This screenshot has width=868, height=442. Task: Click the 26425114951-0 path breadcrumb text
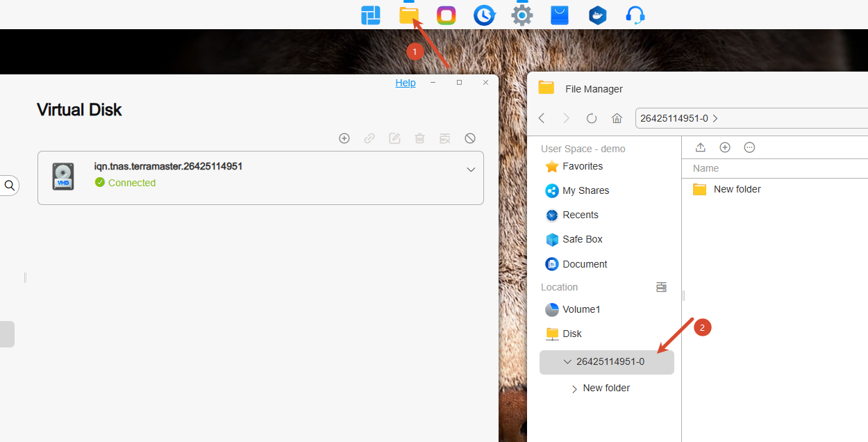pos(674,118)
